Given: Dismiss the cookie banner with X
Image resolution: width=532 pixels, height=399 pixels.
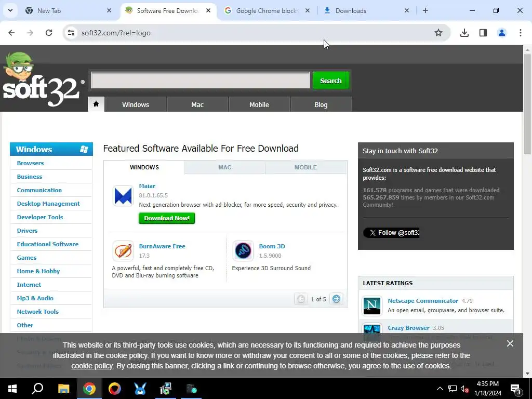Looking at the screenshot, I should tap(510, 344).
